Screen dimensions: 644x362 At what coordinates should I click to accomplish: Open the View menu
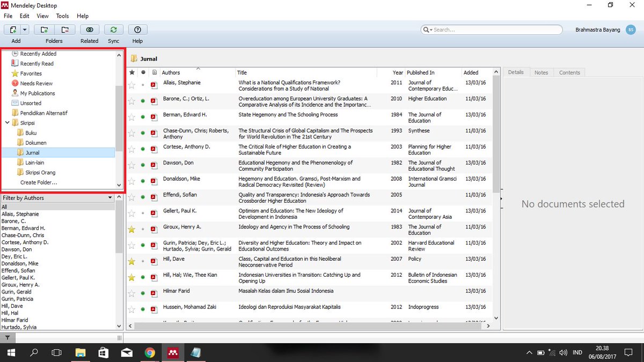[42, 16]
